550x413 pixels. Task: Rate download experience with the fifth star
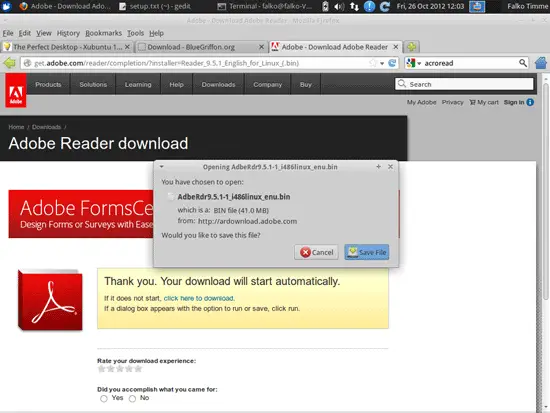click(x=138, y=368)
